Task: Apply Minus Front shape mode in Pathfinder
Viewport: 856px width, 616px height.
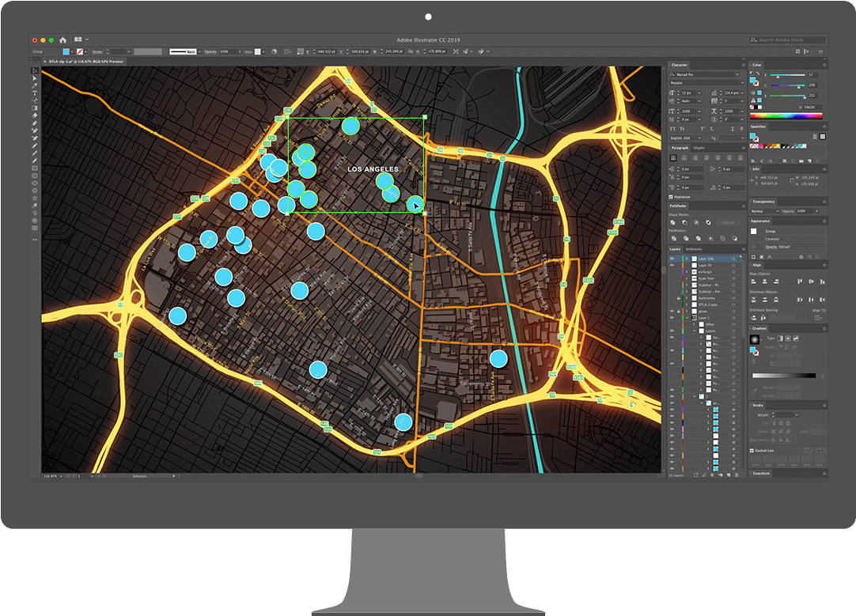Action: [684, 223]
